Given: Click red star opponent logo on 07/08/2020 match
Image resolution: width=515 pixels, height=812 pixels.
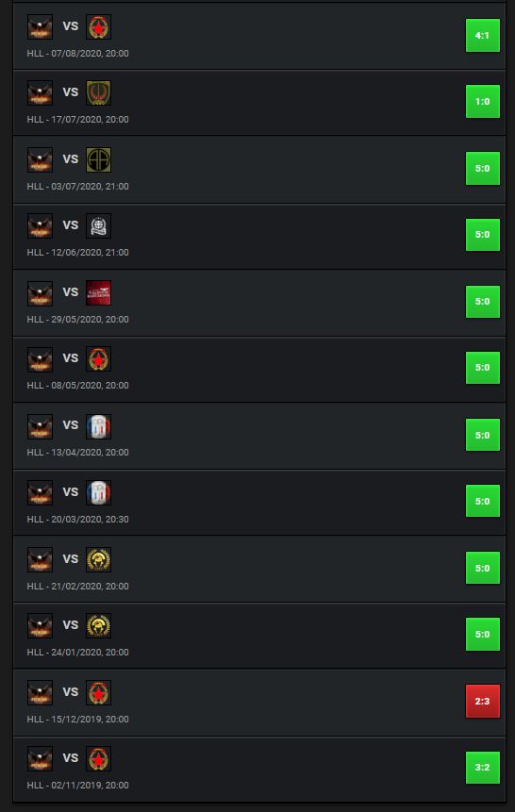Looking at the screenshot, I should pyautogui.click(x=98, y=27).
